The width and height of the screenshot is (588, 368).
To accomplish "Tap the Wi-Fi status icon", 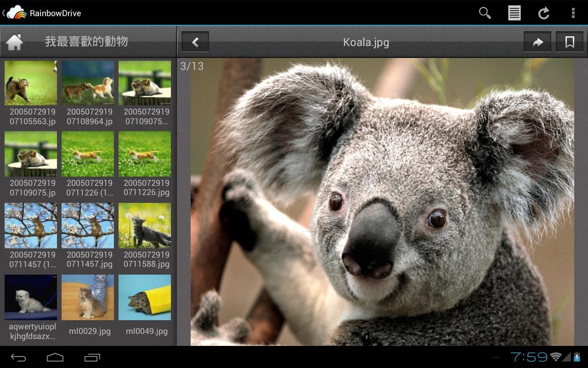I will tap(556, 357).
